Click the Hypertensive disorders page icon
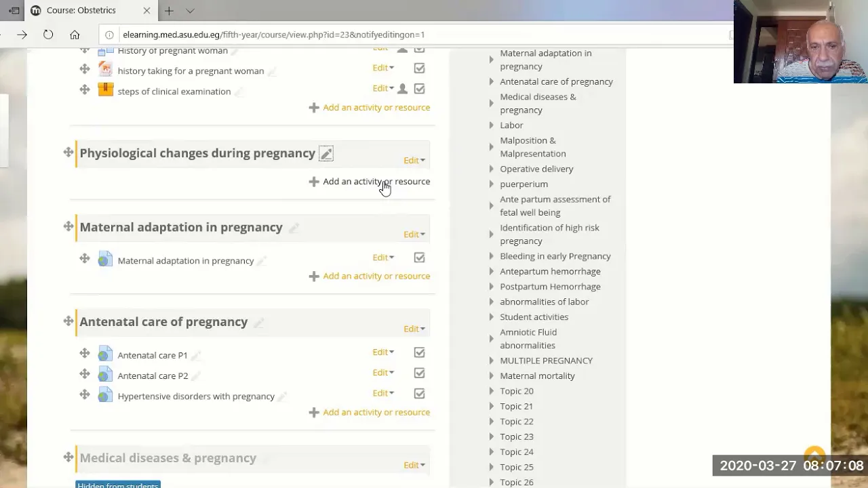The height and width of the screenshot is (488, 868). tap(105, 394)
